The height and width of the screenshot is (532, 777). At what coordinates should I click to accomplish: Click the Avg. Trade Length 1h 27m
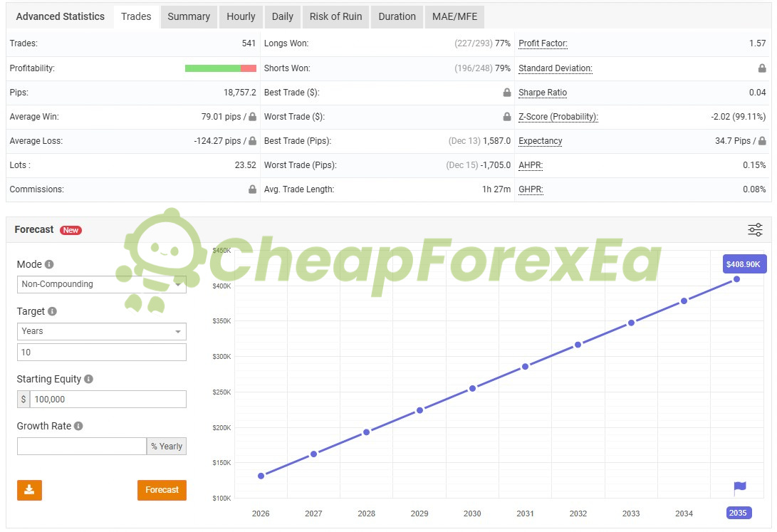(496, 189)
